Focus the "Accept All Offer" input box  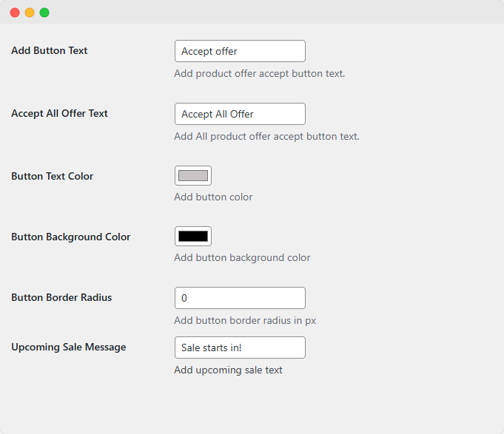tap(240, 114)
